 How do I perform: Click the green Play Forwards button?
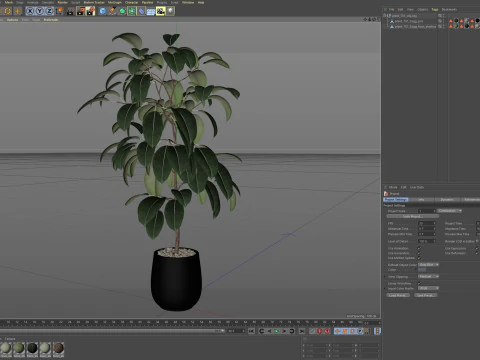[x=277, y=331]
